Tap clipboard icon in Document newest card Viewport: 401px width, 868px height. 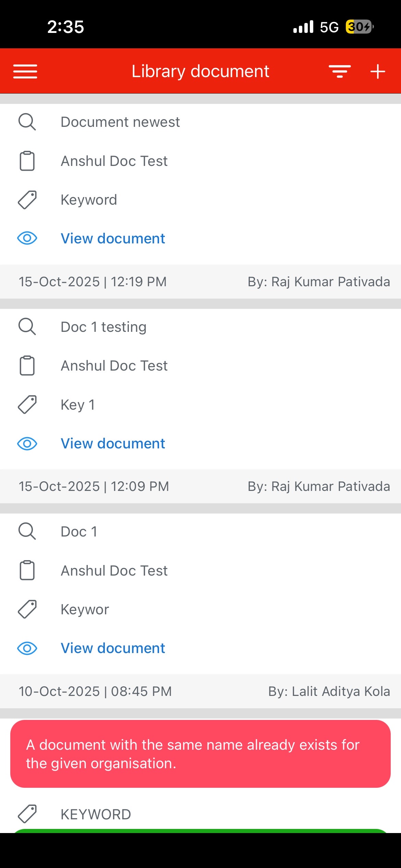[x=27, y=161]
